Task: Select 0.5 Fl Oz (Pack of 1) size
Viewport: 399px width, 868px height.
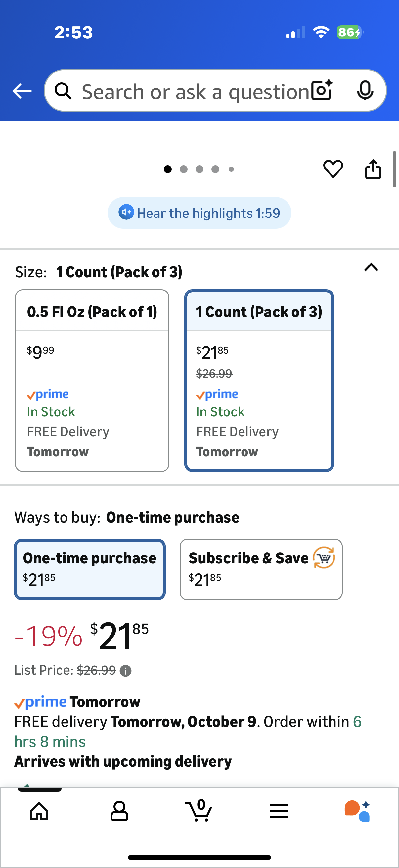Action: [x=92, y=380]
